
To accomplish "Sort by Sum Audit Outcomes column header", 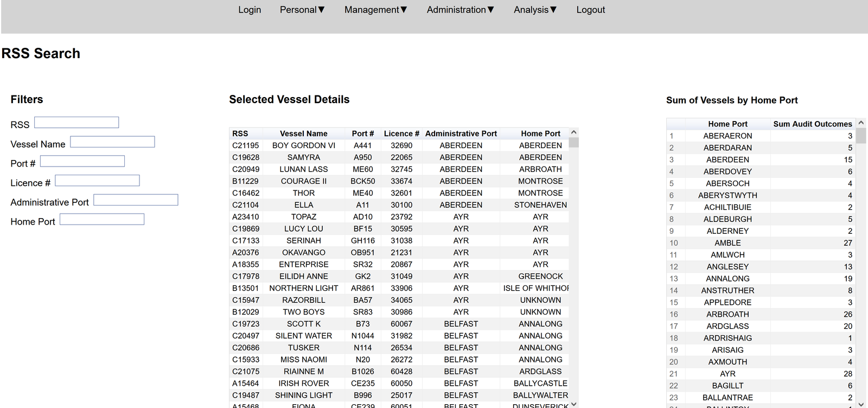I will [812, 124].
